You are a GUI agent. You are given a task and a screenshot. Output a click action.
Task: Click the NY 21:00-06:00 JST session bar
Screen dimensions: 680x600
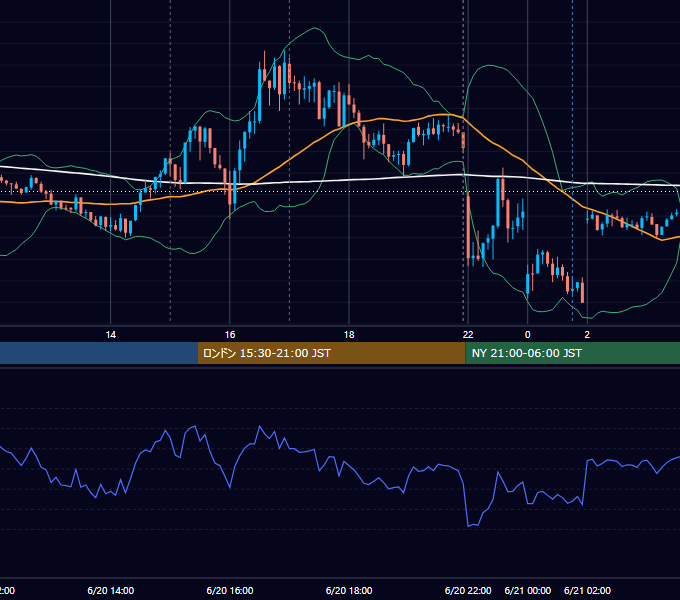coord(572,353)
